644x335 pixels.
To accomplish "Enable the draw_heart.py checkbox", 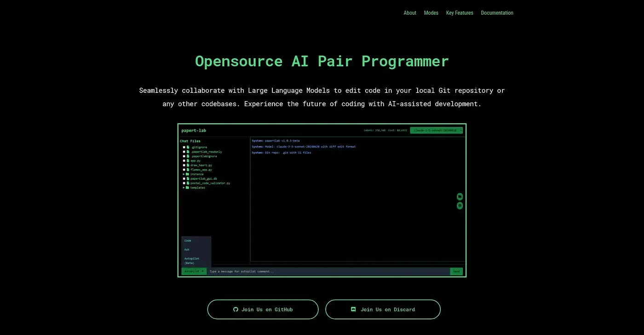I will [x=184, y=165].
